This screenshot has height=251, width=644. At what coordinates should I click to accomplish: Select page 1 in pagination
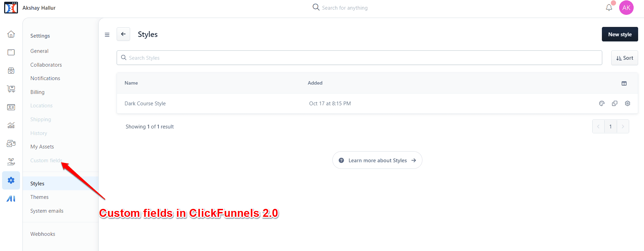[x=611, y=126]
